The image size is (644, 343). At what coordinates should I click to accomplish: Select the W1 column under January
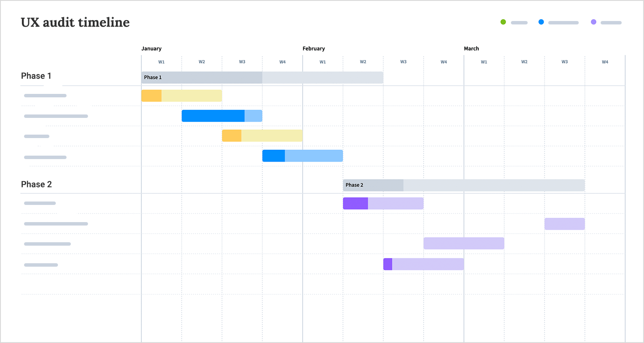[161, 62]
